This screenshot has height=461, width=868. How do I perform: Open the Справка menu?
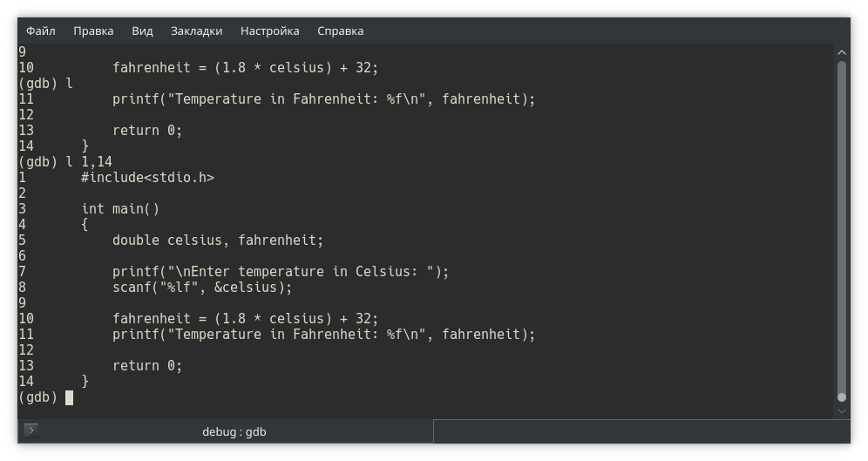340,31
